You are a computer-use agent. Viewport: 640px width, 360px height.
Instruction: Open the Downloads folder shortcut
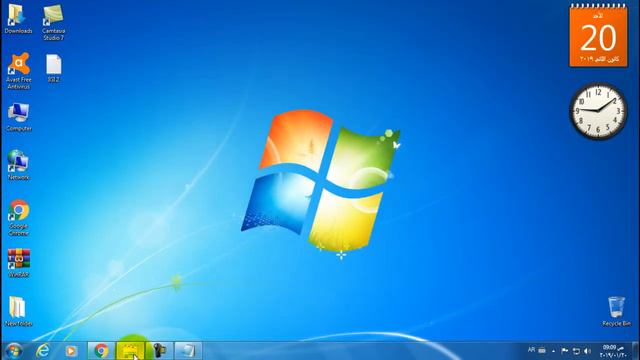18,19
